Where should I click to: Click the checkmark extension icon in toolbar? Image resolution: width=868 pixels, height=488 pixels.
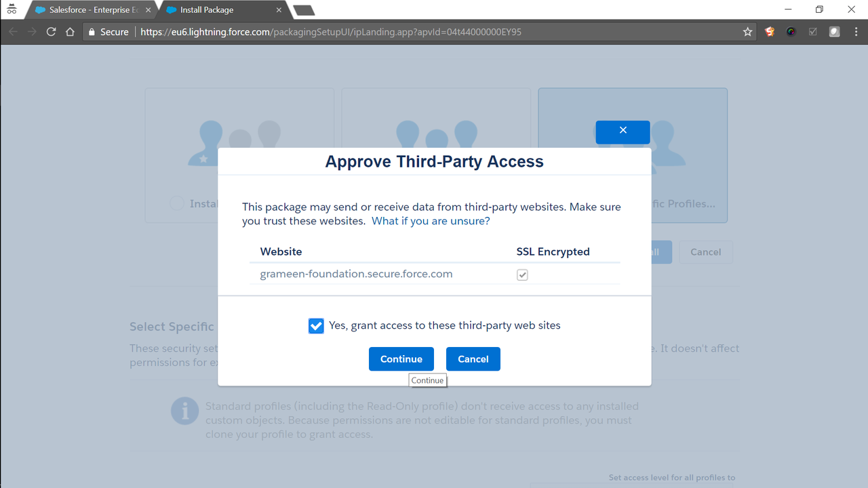pyautogui.click(x=812, y=32)
